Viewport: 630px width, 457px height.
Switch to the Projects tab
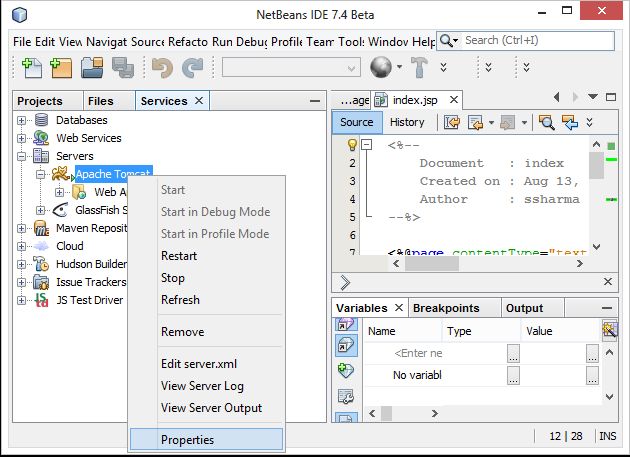click(x=48, y=101)
